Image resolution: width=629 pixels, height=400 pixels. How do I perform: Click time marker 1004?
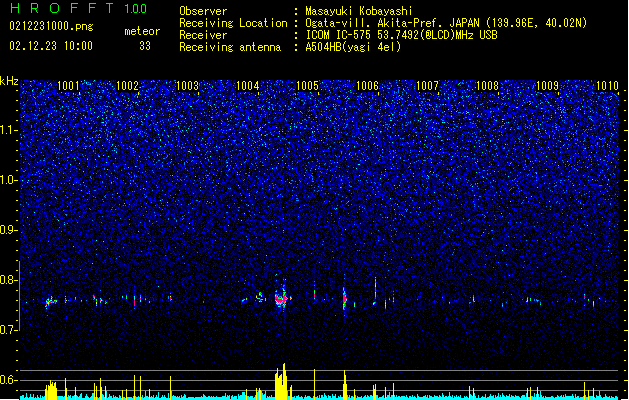coord(248,86)
